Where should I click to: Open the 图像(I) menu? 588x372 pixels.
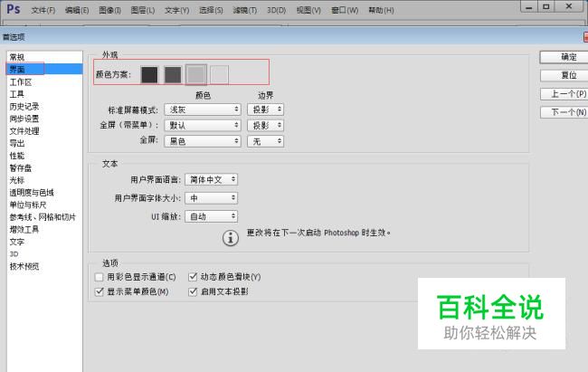109,11
